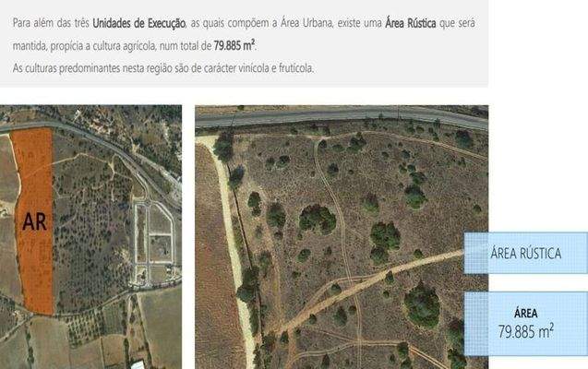Click the hatched left edge of ÁREA RÚSTICA box
The width and height of the screenshot is (588, 369).
click(476, 253)
